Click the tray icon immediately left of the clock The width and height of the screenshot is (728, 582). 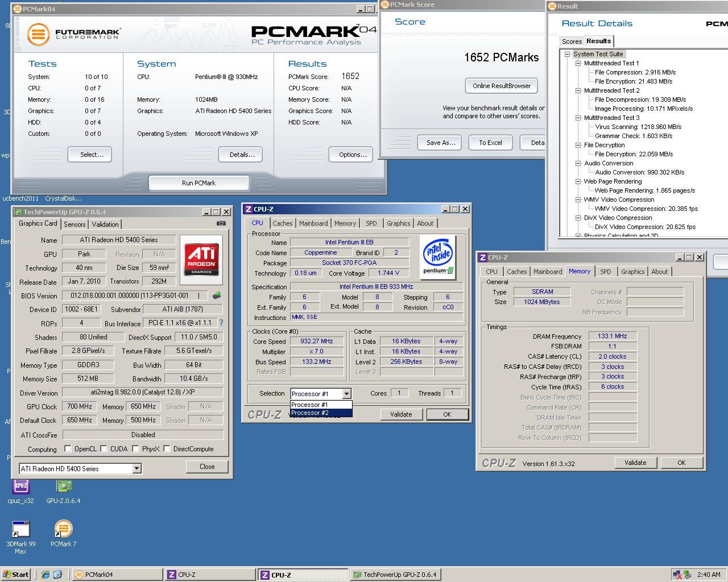[x=688, y=575]
